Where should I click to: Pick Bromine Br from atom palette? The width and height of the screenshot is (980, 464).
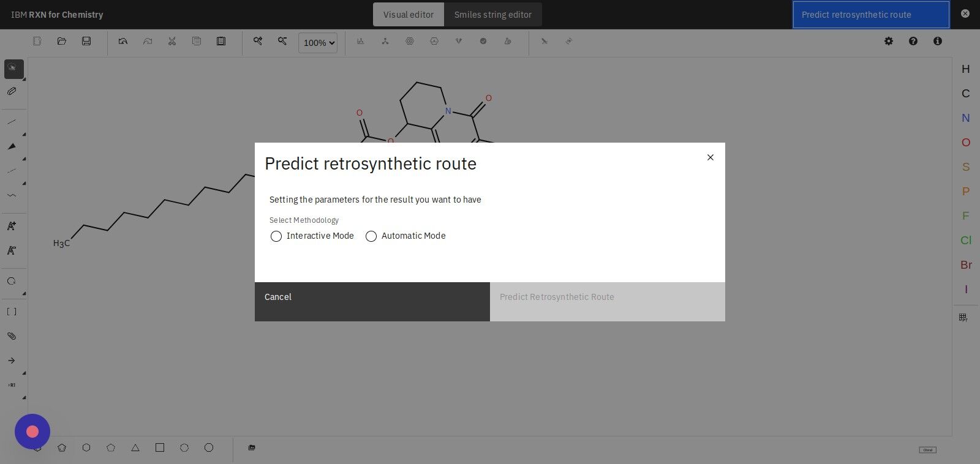coord(966,265)
